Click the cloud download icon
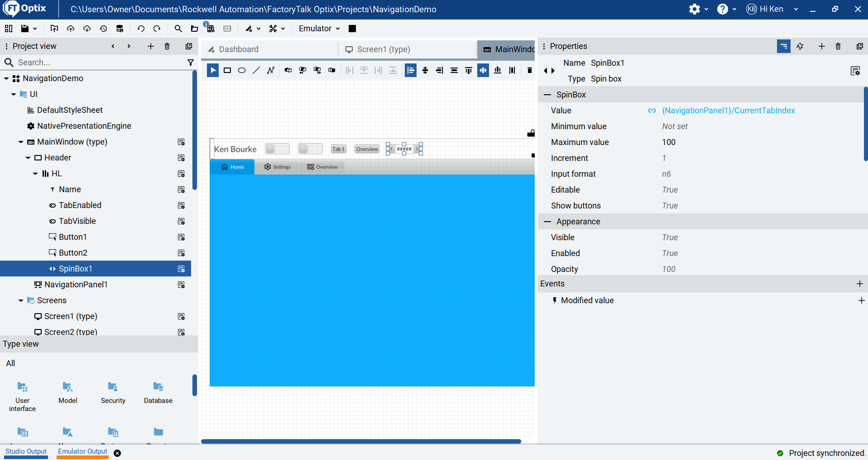Screen dimensions: 868x460 pyautogui.click(x=87, y=29)
